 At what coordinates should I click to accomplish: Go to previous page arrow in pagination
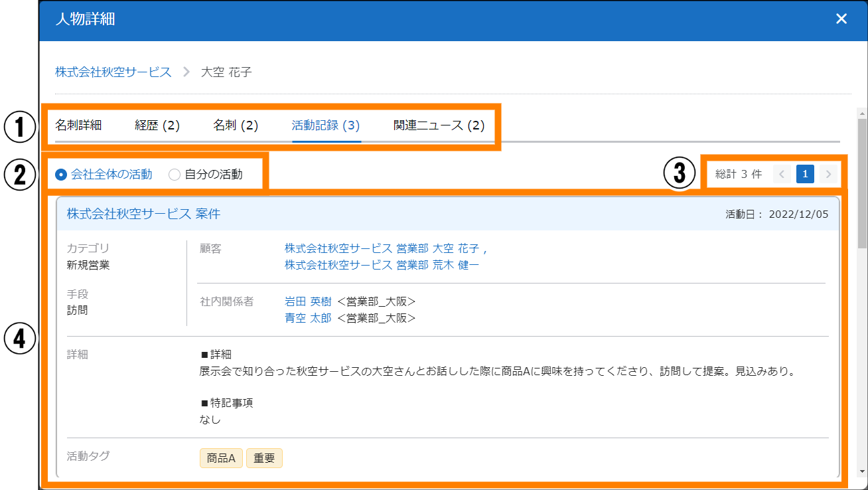(x=782, y=175)
